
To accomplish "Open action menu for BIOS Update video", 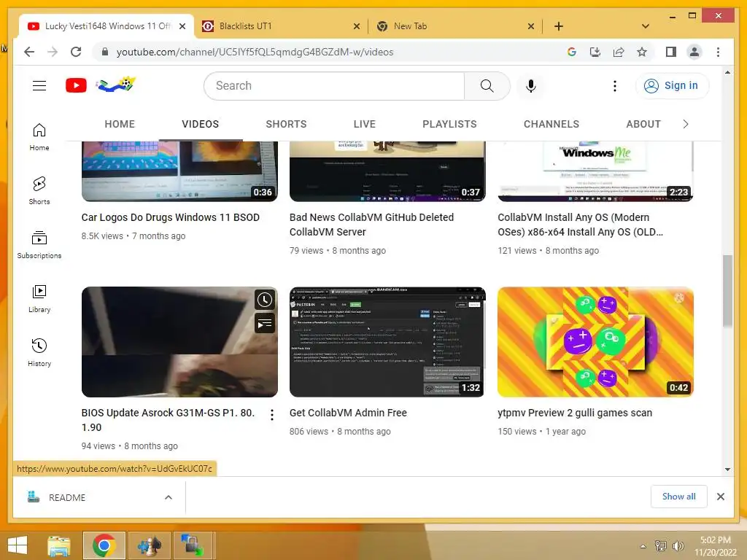I will point(271,415).
